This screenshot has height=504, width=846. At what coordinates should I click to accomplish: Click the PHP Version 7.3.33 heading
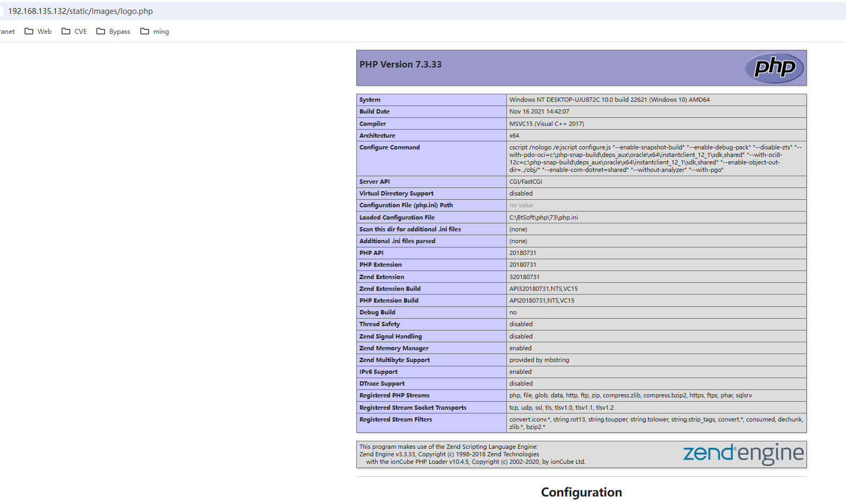(x=400, y=64)
